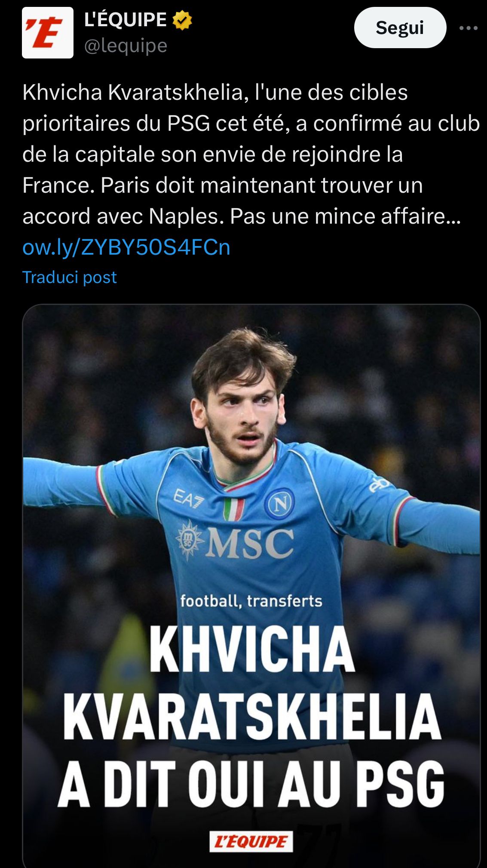Click the MSC compass emblem on shirt

point(188,540)
